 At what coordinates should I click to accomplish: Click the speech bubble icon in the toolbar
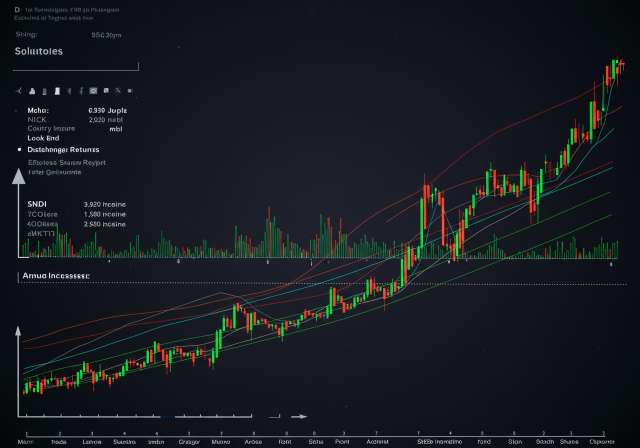(106, 90)
